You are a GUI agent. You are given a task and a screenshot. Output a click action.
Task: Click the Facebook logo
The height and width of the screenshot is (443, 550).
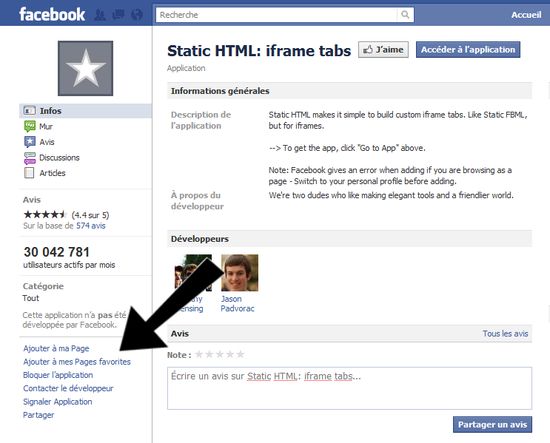[x=52, y=15]
